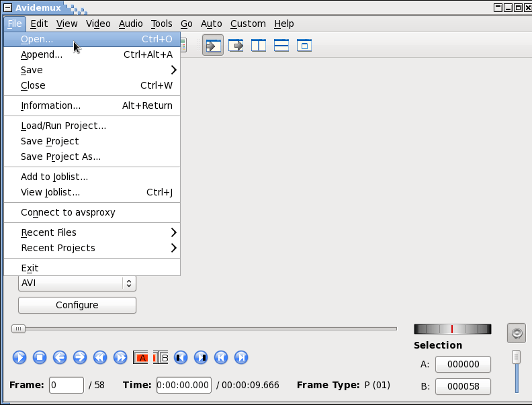Select Load/Run Project... entry
This screenshot has width=532, height=405.
[x=92, y=126]
